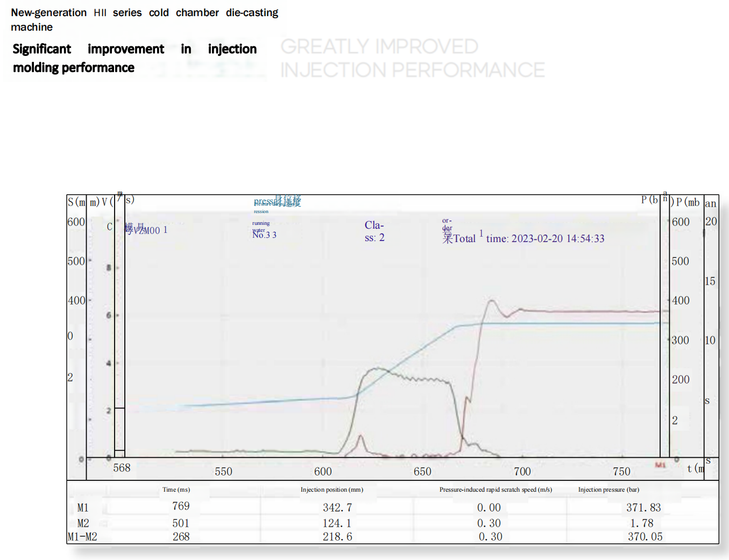Click speed value '0.00' in M1 row
This screenshot has height=560, width=729.
489,507
